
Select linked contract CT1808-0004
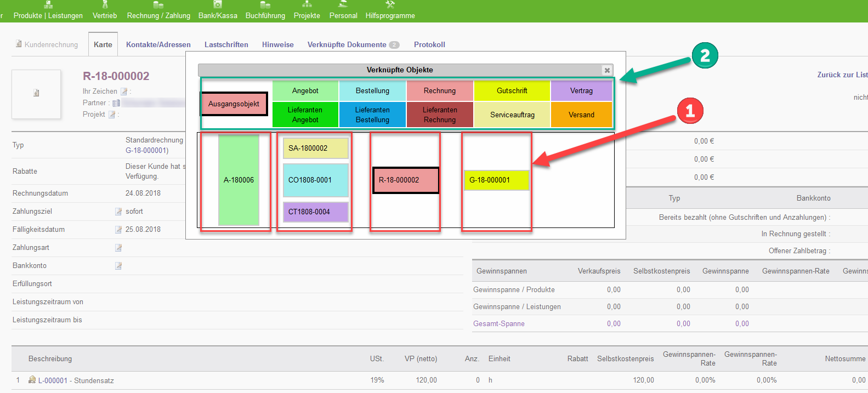(315, 212)
